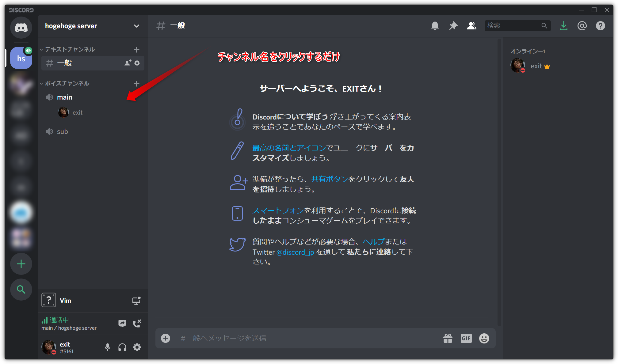Toggle the microphone mute button
The width and height of the screenshot is (618, 364).
coord(108,347)
